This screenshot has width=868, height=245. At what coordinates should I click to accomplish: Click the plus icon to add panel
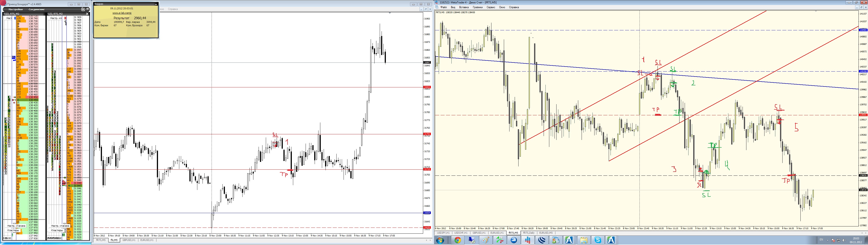(x=88, y=10)
